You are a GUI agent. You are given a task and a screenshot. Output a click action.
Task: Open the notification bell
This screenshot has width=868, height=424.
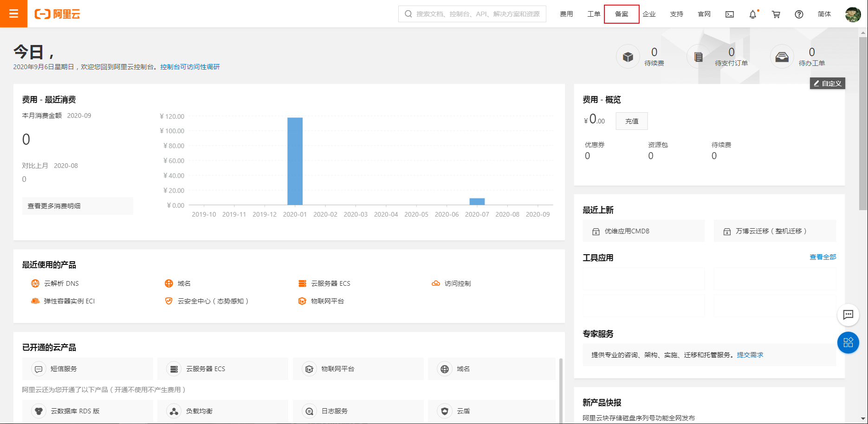click(753, 14)
